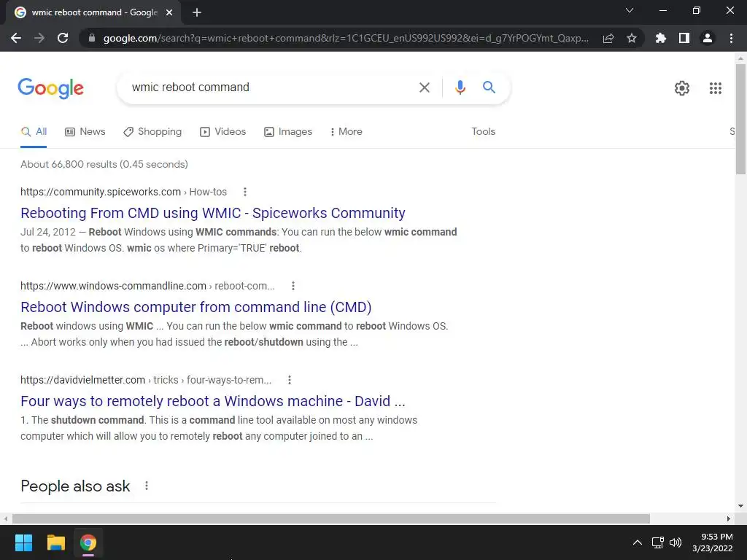Image resolution: width=747 pixels, height=560 pixels.
Task: Open People also ask options menu
Action: pyautogui.click(x=146, y=486)
